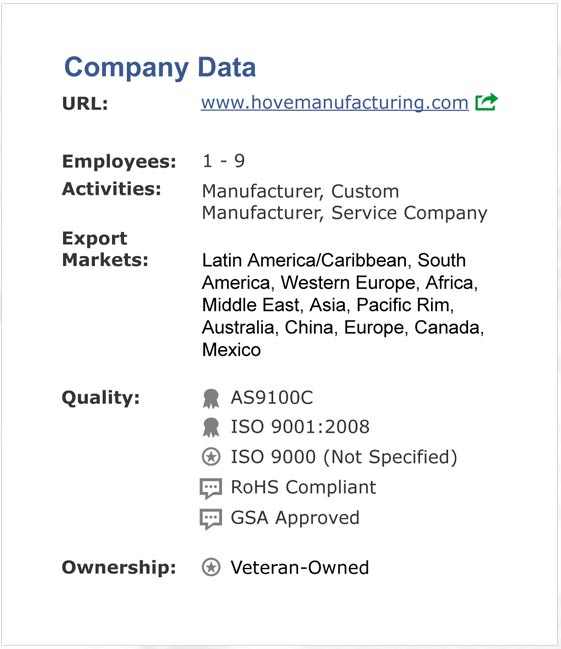This screenshot has width=561, height=649.
Task: Click the Export Markets region list
Action: click(x=343, y=305)
